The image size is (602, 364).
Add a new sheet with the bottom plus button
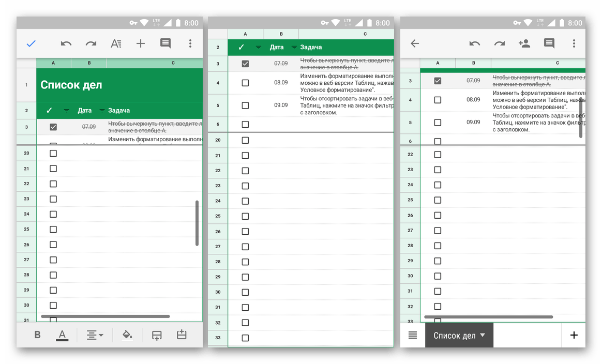point(574,335)
